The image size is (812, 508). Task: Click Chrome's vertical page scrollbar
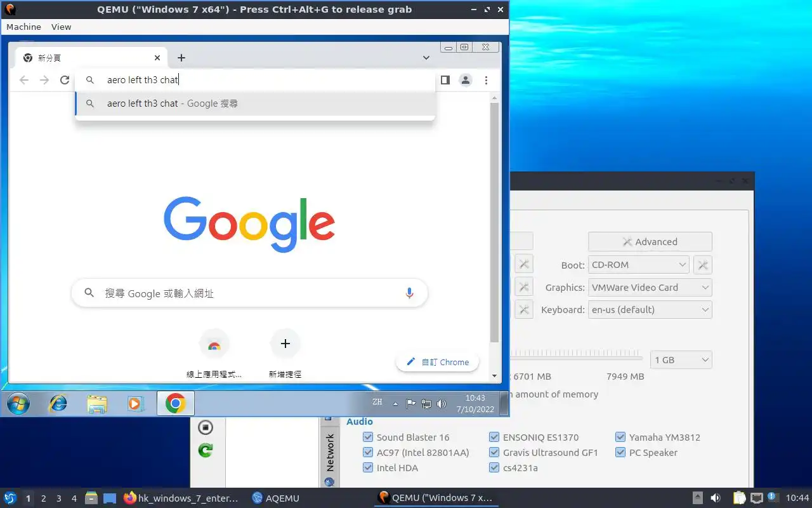coord(495,222)
